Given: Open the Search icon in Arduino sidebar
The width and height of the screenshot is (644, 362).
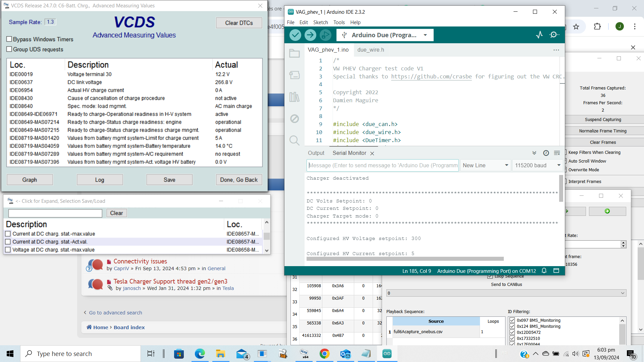Looking at the screenshot, I should point(294,140).
